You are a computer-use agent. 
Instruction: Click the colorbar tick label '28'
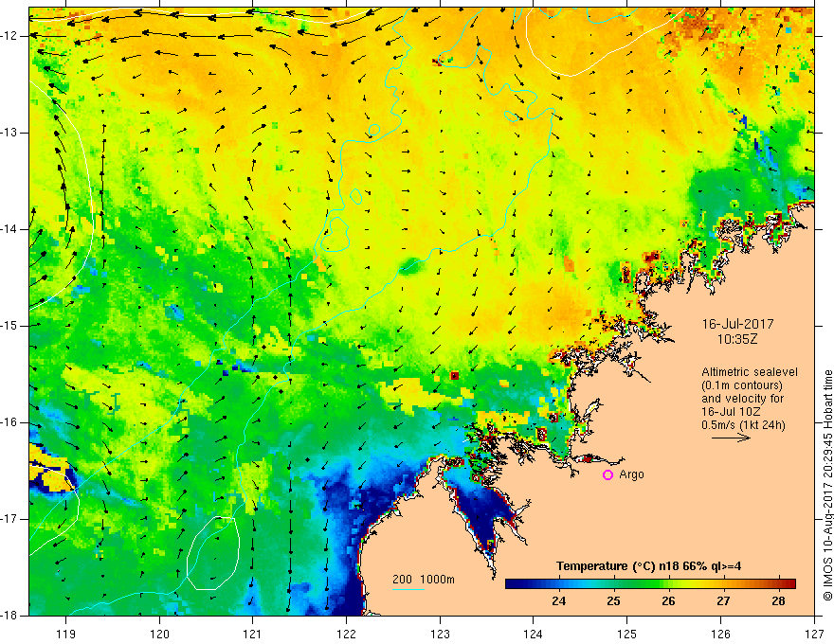click(x=778, y=601)
